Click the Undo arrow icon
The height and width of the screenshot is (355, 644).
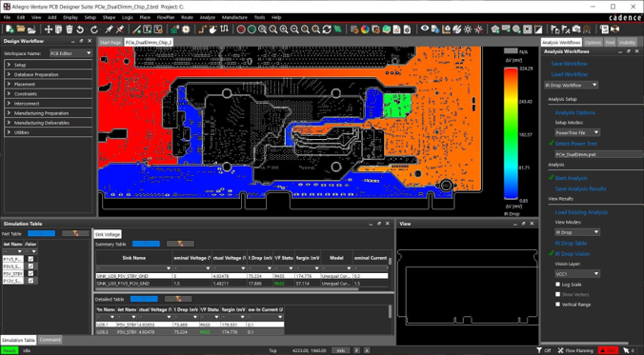tap(80, 30)
